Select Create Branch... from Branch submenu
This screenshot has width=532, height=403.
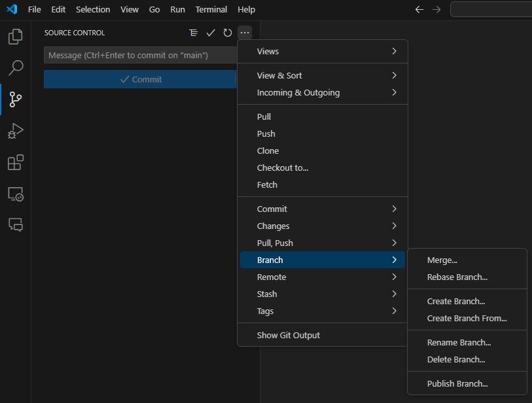[x=456, y=302]
